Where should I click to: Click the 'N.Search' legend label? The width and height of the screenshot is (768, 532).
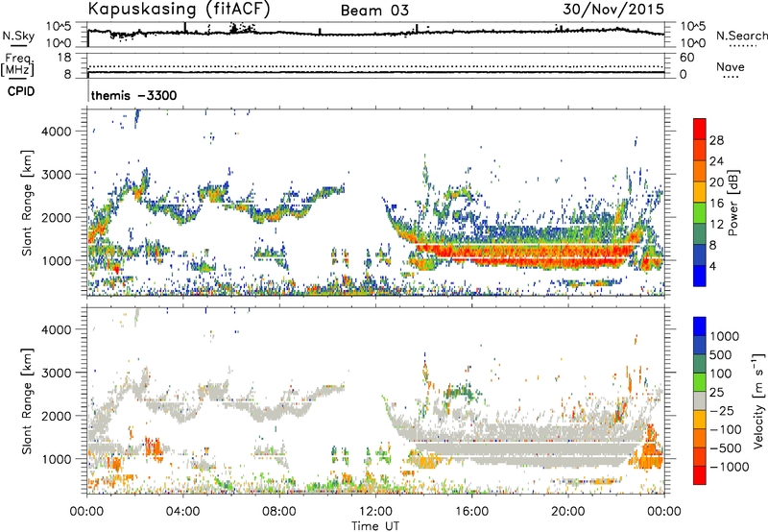(x=741, y=36)
